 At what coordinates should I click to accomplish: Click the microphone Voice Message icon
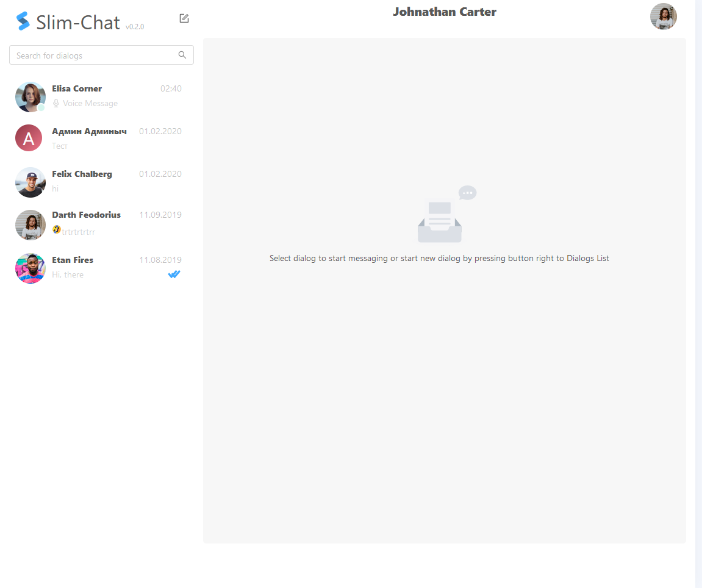(56, 104)
